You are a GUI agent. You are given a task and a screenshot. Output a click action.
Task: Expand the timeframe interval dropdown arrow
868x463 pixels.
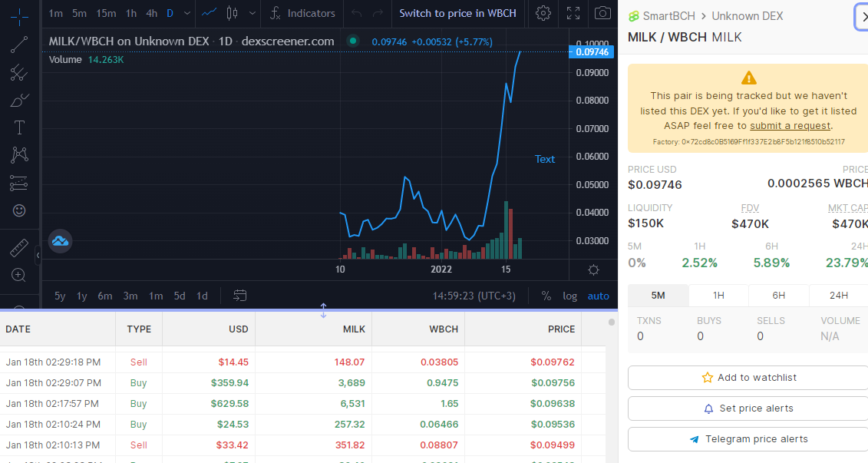[x=187, y=13]
